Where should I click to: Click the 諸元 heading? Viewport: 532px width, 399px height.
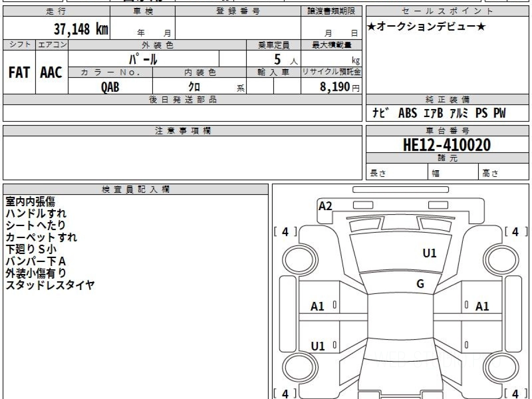[x=447, y=158]
